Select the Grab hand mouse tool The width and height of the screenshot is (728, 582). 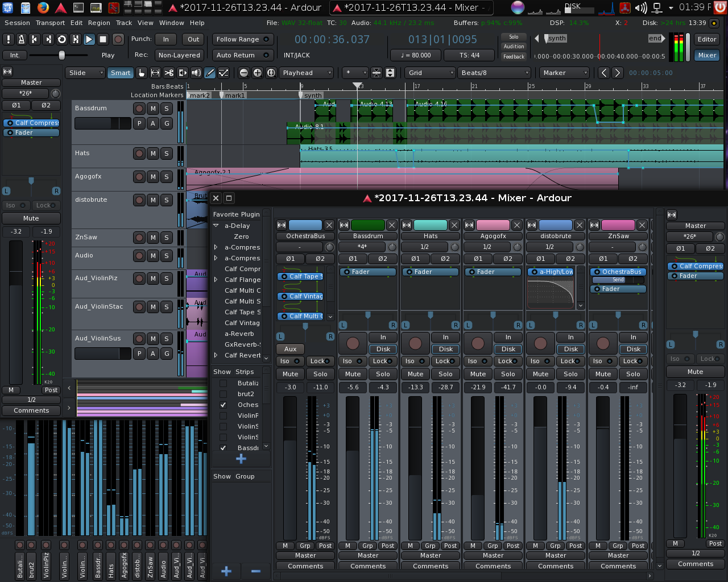coord(142,73)
